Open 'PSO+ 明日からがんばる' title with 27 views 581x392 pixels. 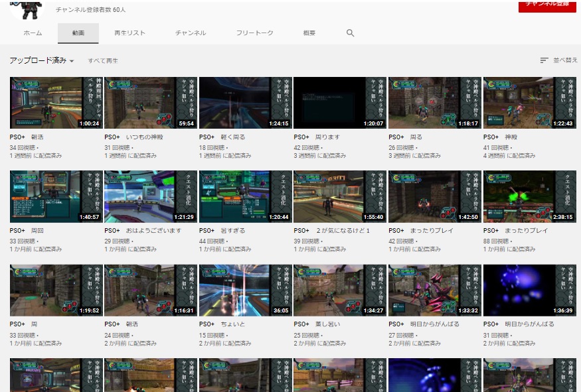tap(424, 324)
